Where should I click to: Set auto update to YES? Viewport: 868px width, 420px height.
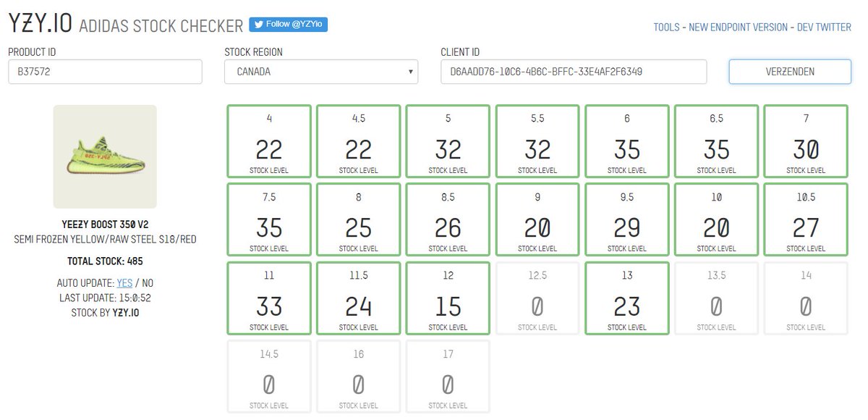[x=124, y=283]
